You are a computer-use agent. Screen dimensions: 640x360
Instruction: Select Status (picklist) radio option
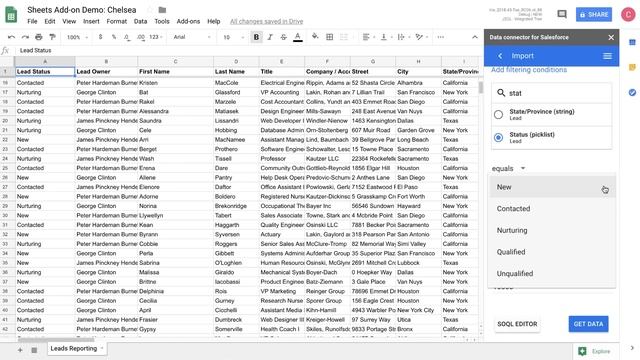tap(498, 138)
